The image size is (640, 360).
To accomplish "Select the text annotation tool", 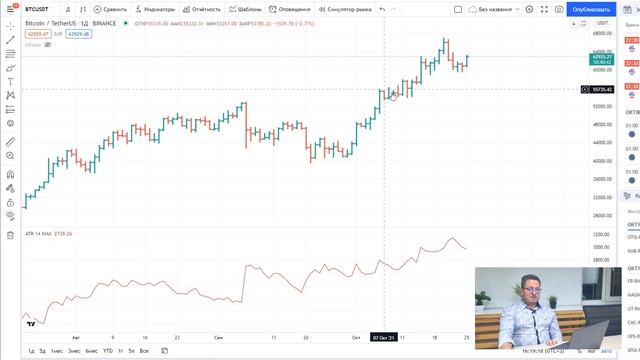I will [11, 82].
